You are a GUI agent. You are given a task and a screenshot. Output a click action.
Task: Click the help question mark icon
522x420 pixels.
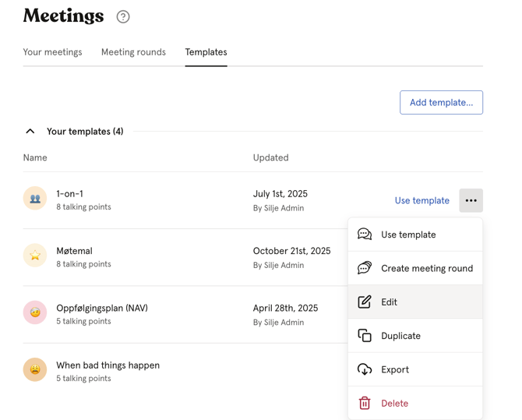[x=123, y=16]
